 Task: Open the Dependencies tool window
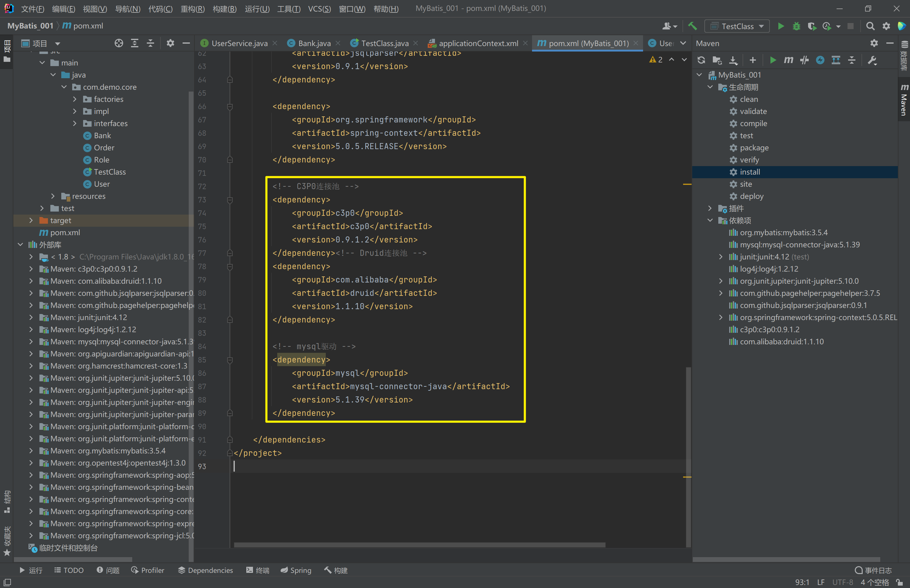tap(205, 570)
